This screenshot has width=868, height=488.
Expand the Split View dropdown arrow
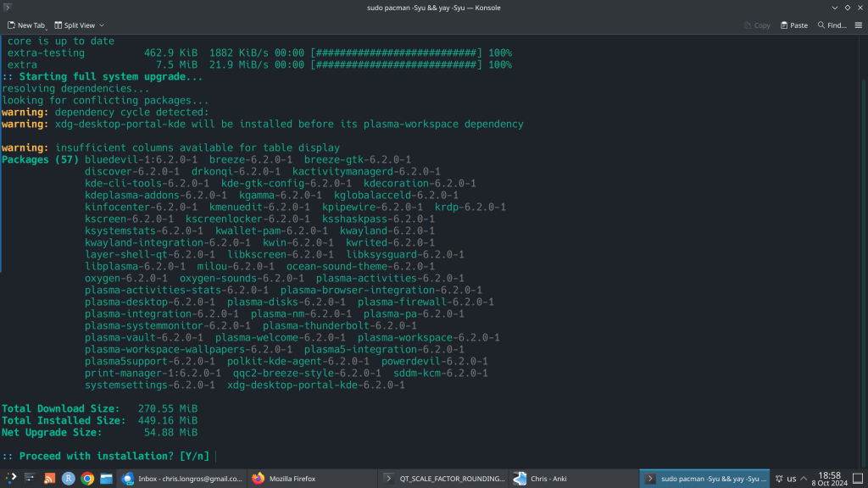pos(102,25)
